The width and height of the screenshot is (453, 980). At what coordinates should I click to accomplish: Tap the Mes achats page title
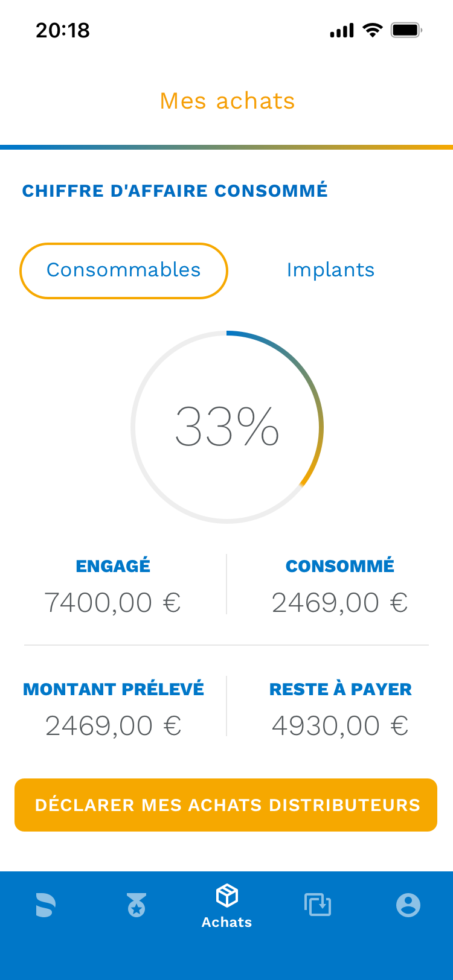[227, 101]
